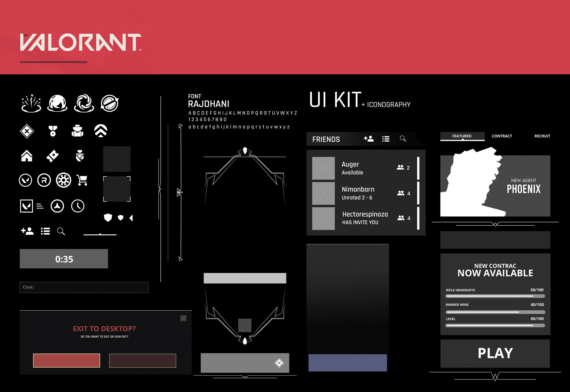Image resolution: width=570 pixels, height=392 pixels.
Task: Select the medal rewards icon
Action: pos(53,131)
